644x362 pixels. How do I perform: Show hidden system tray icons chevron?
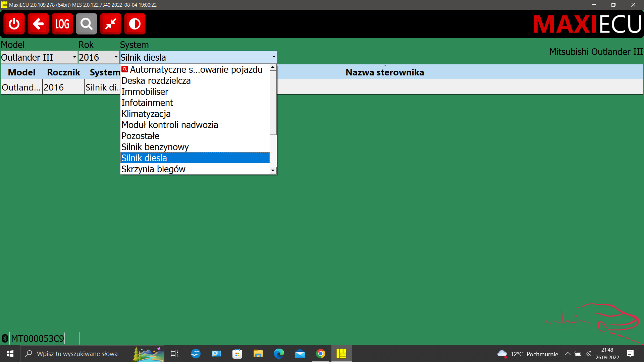(568, 354)
